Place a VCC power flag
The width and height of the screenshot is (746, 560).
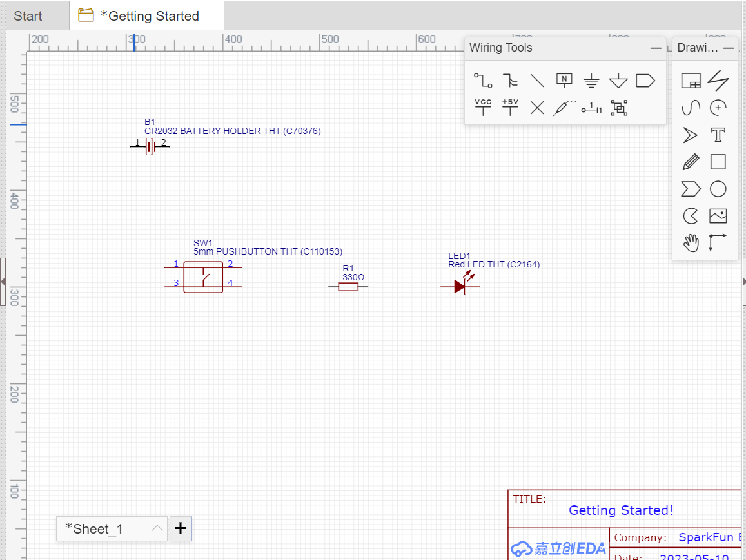coord(482,108)
